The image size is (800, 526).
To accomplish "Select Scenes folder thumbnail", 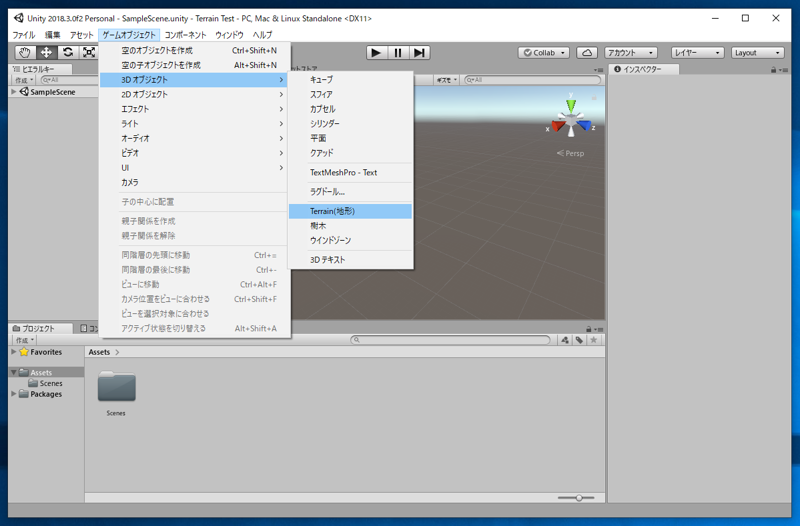I will [116, 386].
